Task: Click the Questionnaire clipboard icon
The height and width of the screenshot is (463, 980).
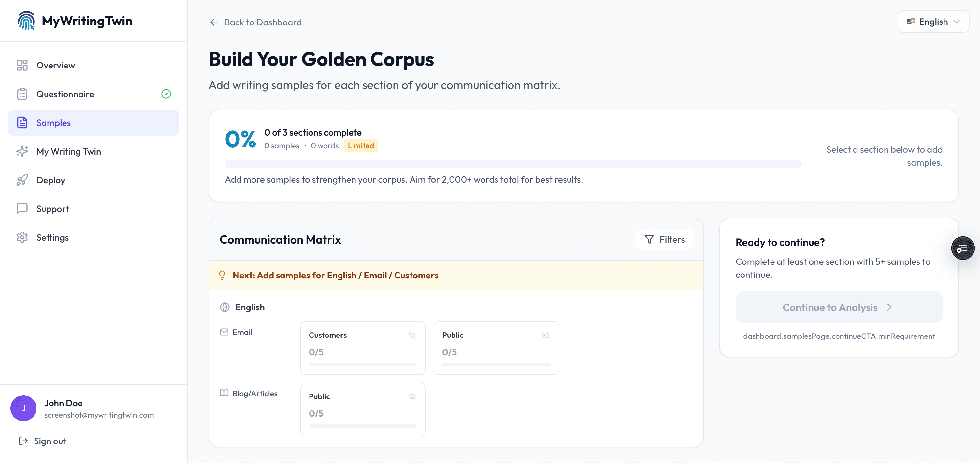Action: 22,94
